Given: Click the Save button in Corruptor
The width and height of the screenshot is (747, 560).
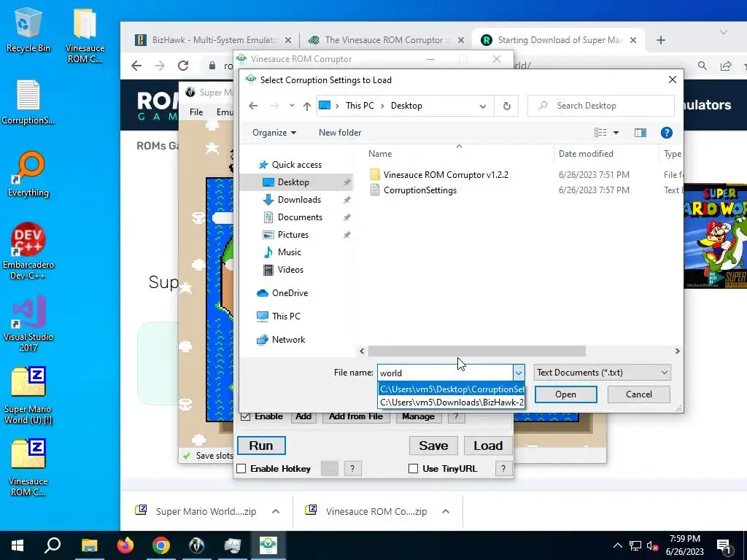Looking at the screenshot, I should click(433, 446).
